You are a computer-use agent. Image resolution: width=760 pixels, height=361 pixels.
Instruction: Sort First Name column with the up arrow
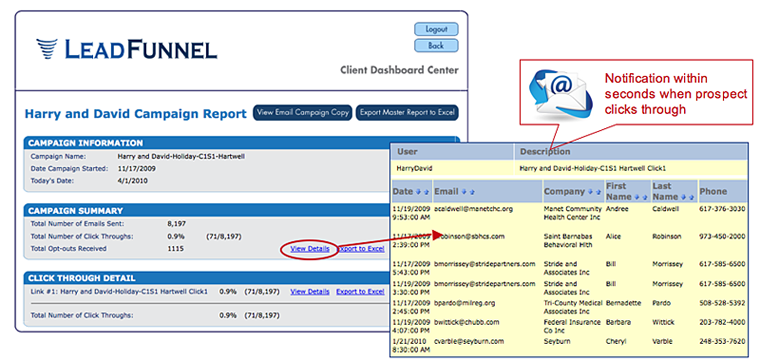coord(645,197)
